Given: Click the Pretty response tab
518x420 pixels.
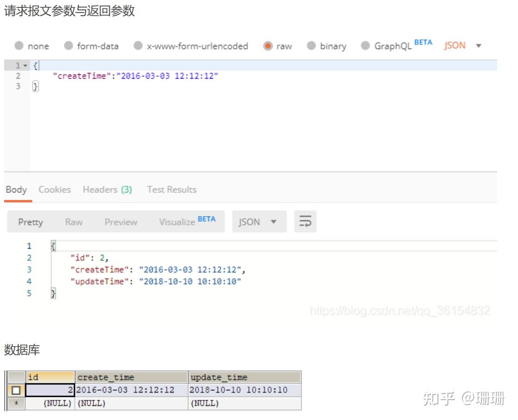Looking at the screenshot, I should [x=31, y=222].
